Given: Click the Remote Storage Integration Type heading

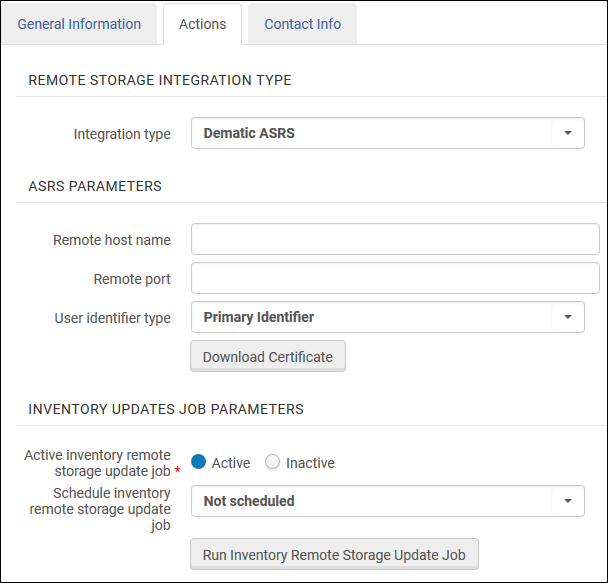Looking at the screenshot, I should (160, 80).
